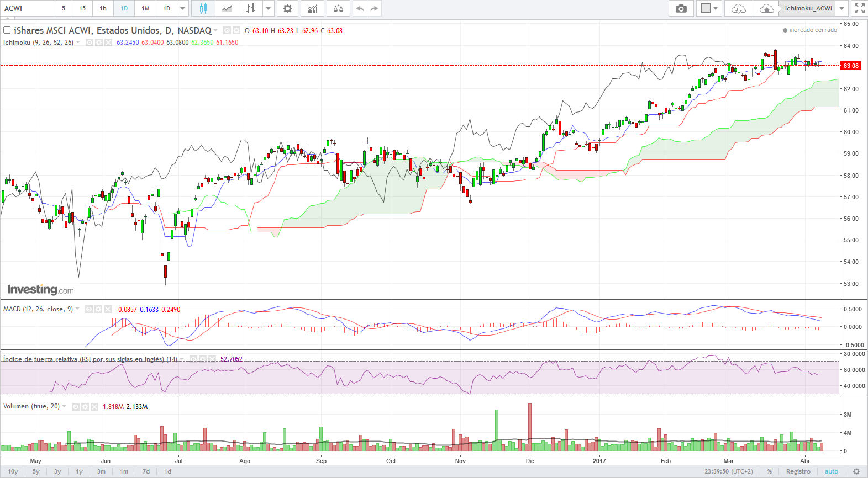The height and width of the screenshot is (478, 868).
Task: Set date range to 5y
Action: pos(36,471)
